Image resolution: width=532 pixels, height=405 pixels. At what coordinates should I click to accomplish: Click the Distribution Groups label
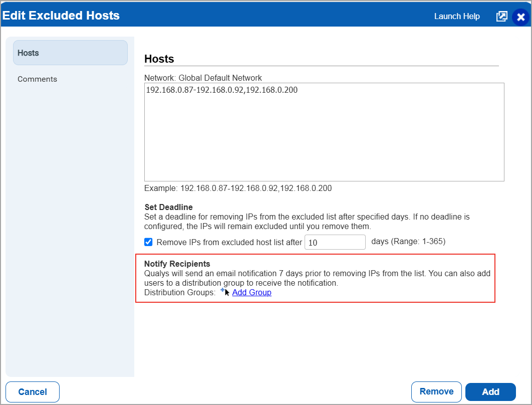179,293
